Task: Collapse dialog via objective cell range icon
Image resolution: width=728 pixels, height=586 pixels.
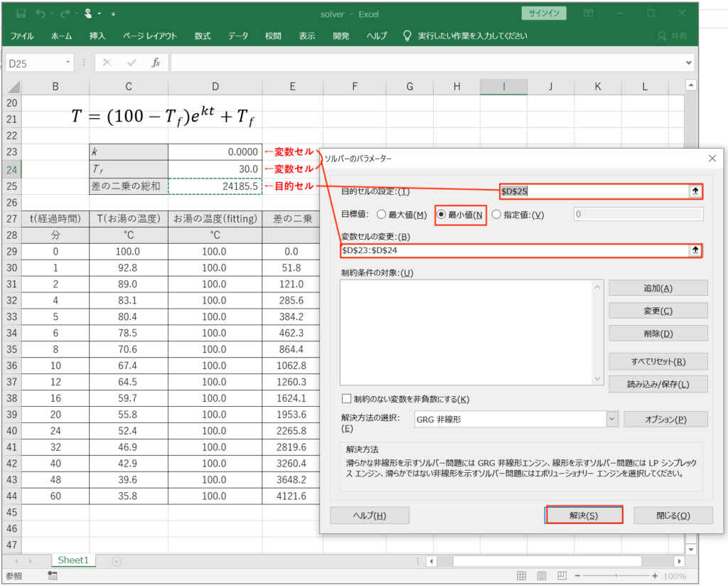Action: tap(695, 191)
